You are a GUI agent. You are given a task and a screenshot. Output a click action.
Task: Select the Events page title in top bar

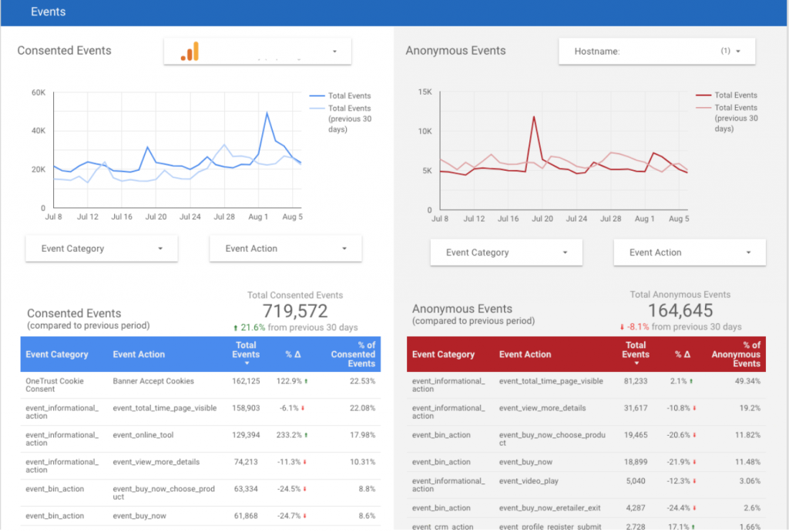coord(48,12)
